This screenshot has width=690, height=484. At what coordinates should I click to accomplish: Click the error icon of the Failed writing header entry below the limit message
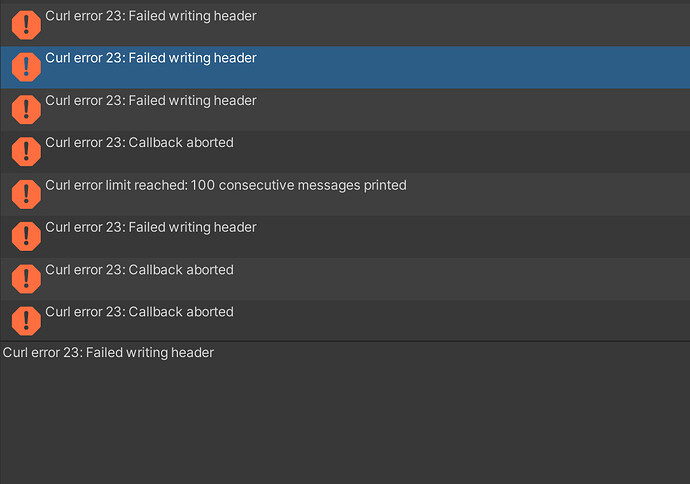26,237
